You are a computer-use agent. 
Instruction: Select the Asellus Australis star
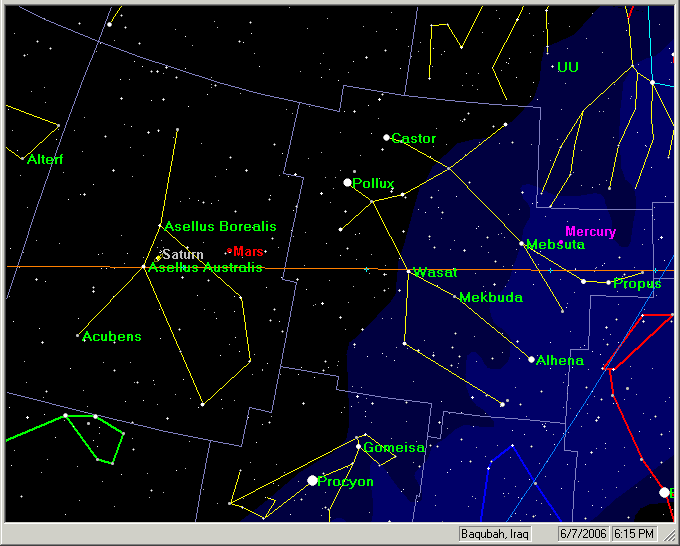point(143,267)
